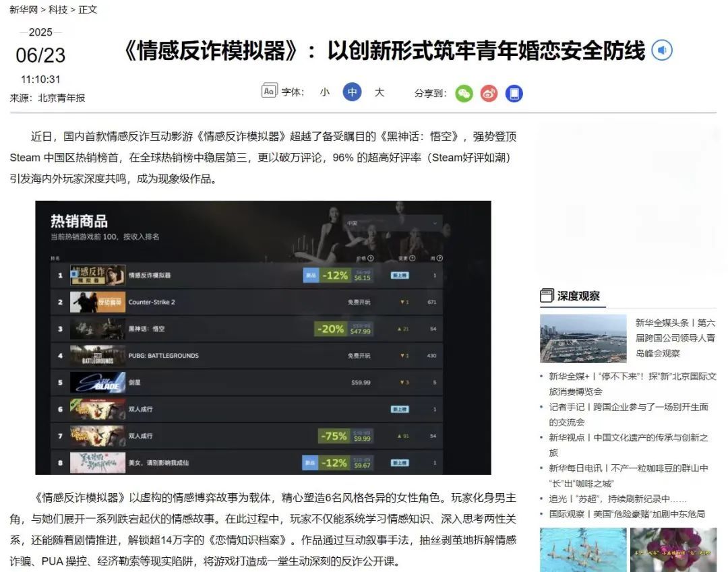Open the 新华网 breadcrumb link
The height and width of the screenshot is (572, 728).
pos(24,9)
